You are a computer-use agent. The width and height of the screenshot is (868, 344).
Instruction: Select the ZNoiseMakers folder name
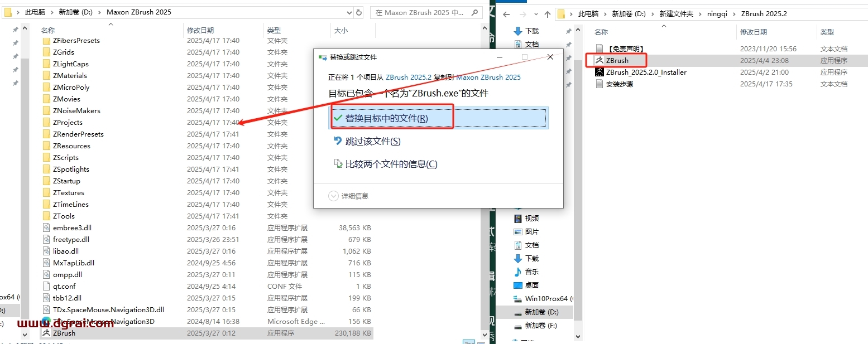pos(76,110)
